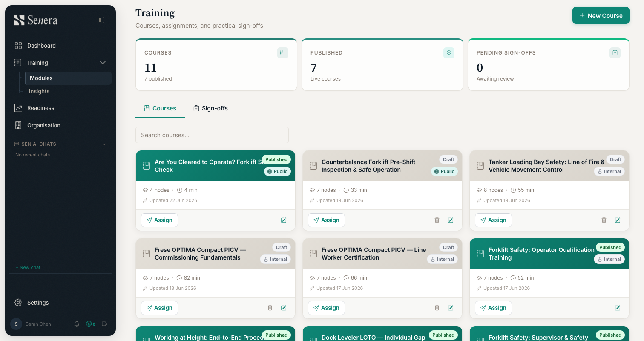Edit the Forklift Operator Qualification Training course
The height and width of the screenshot is (341, 644).
618,308
